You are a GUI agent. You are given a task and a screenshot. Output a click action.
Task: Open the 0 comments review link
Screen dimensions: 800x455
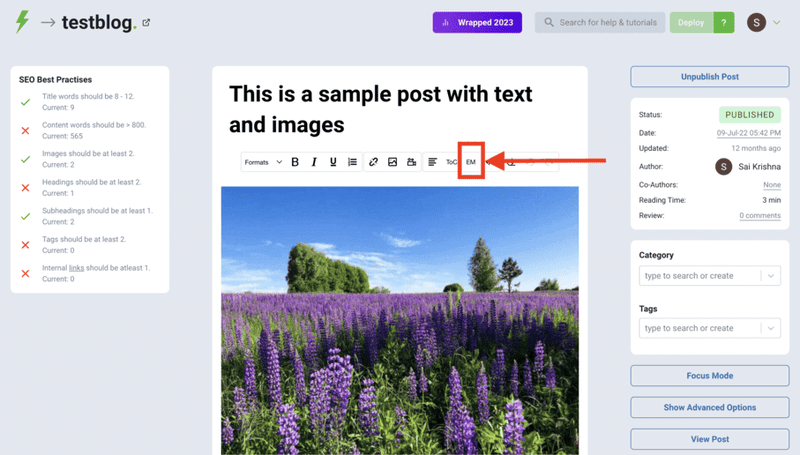click(x=760, y=215)
